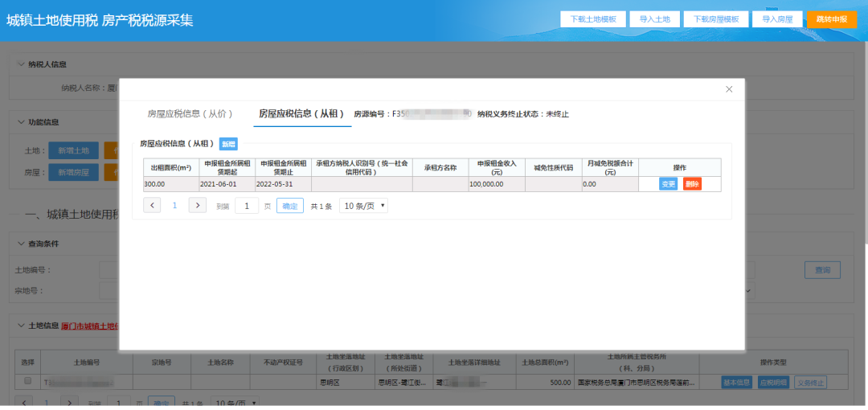Image resolution: width=868 pixels, height=410 pixels.
Task: Click 新增房屋 button
Action: coord(73,172)
